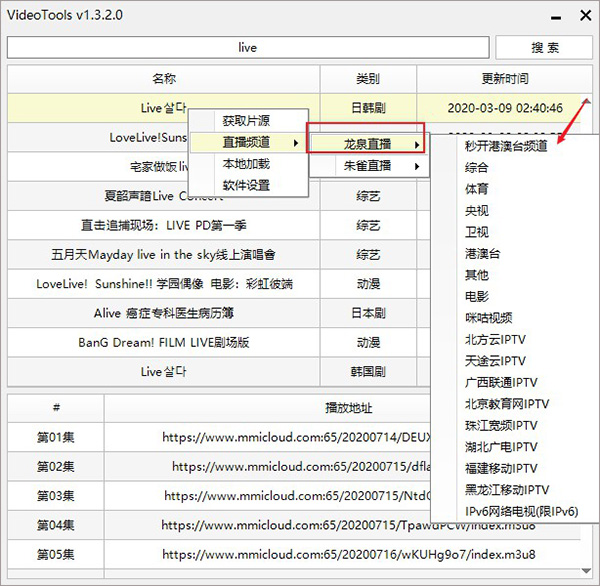
Task: Select 秒开港澳台频道 channel option
Action: coord(506,145)
